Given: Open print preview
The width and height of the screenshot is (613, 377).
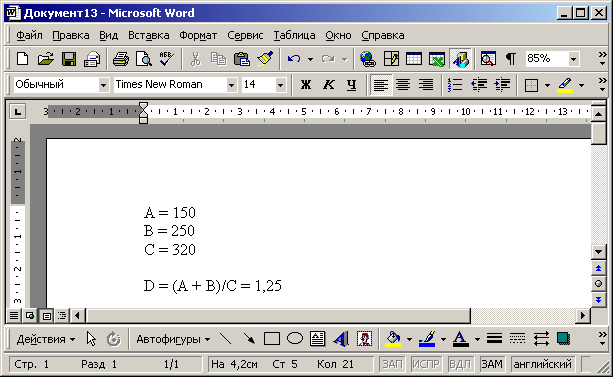Looking at the screenshot, I should coord(143,59).
